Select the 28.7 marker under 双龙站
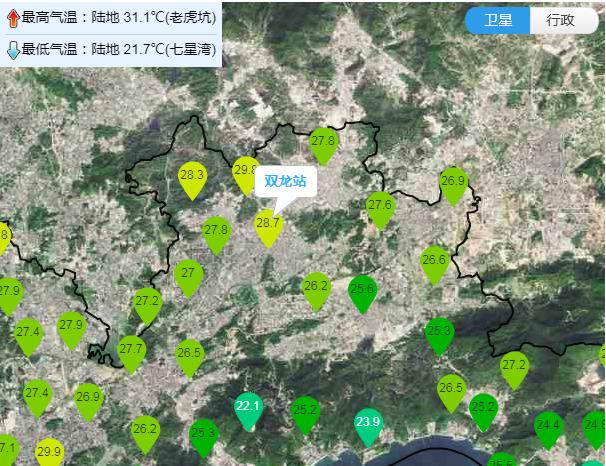This screenshot has width=606, height=466. coord(268,227)
